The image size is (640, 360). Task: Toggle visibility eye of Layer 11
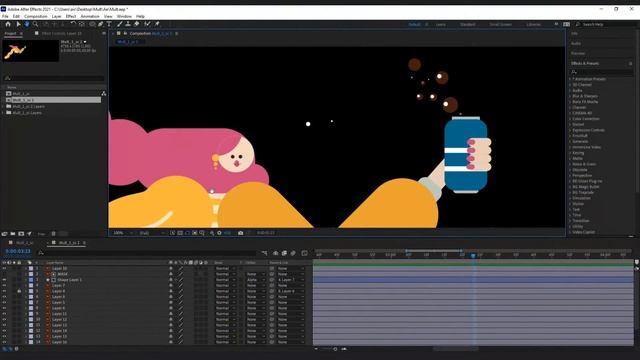coord(4,314)
